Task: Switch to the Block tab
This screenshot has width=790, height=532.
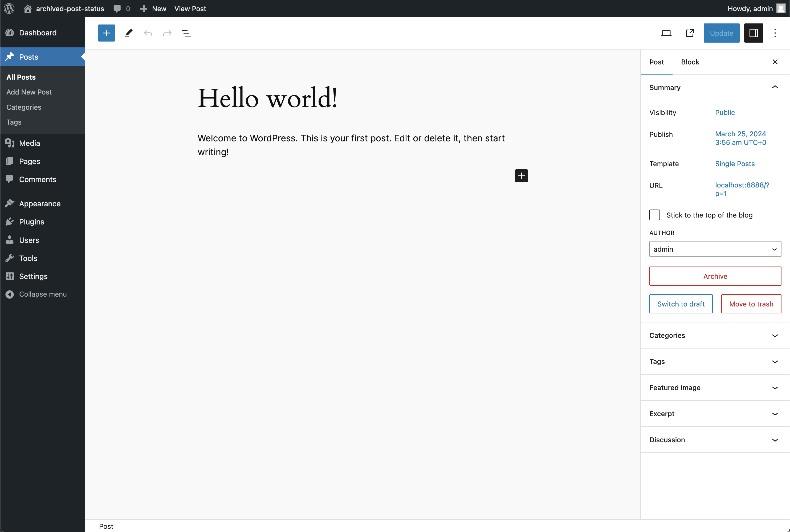Action: pyautogui.click(x=690, y=62)
